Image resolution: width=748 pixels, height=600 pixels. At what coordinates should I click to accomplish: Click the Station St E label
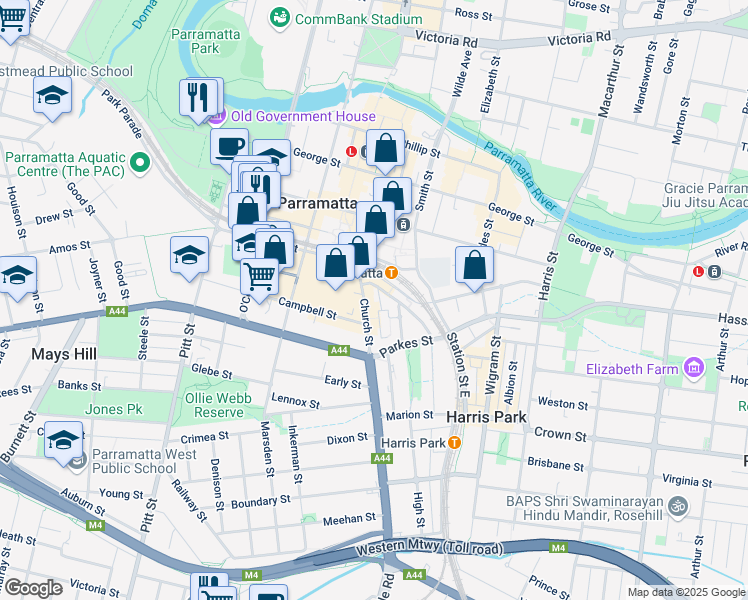pos(458,365)
